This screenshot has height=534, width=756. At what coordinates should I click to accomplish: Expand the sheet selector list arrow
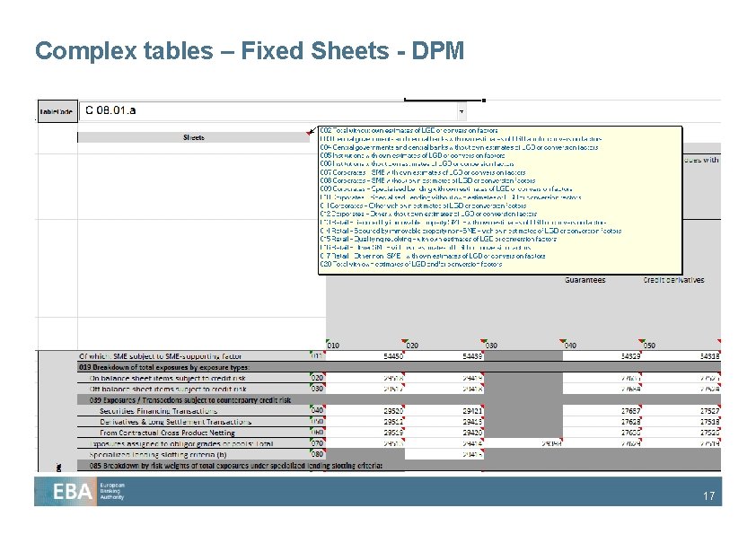pos(310,131)
